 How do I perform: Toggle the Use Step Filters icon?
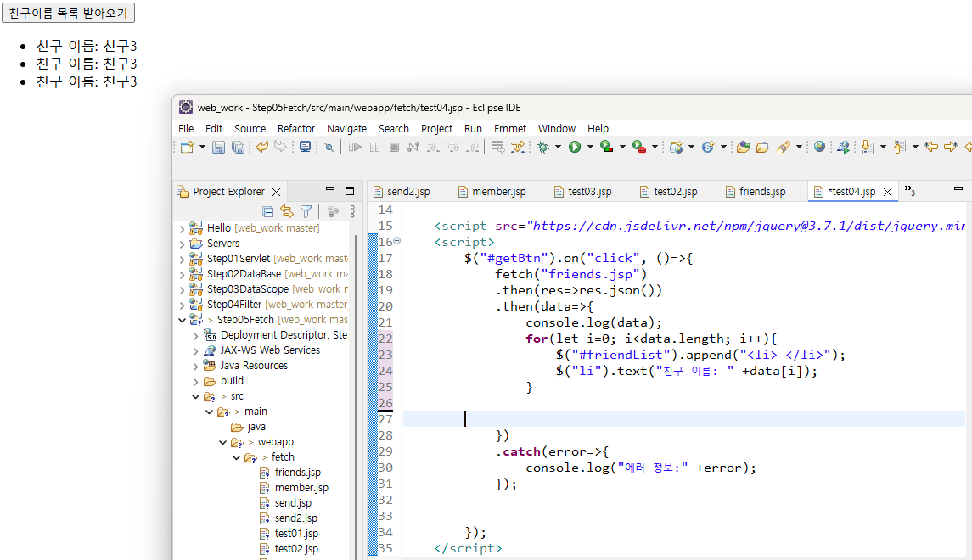517,147
